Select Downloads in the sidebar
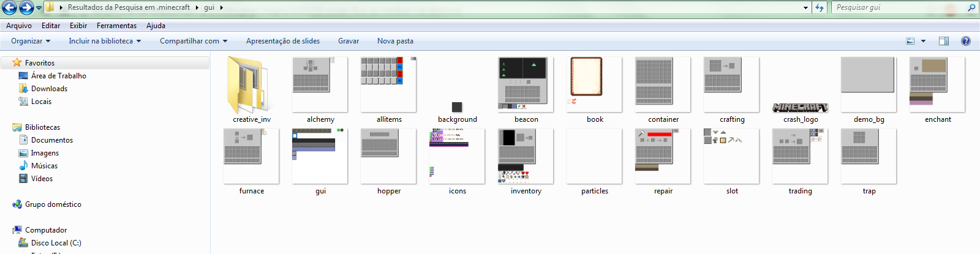980x254 pixels. pos(49,89)
